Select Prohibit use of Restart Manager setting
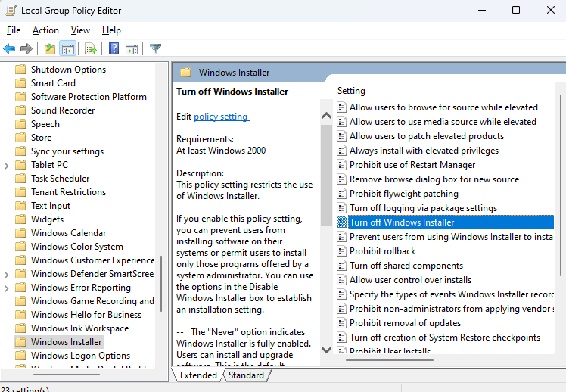Image resolution: width=566 pixels, height=392 pixels. [x=412, y=165]
